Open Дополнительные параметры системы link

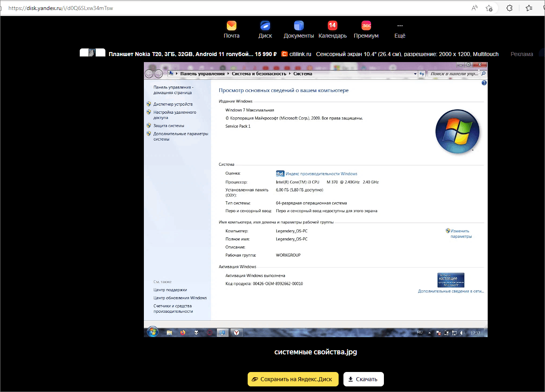click(x=181, y=137)
